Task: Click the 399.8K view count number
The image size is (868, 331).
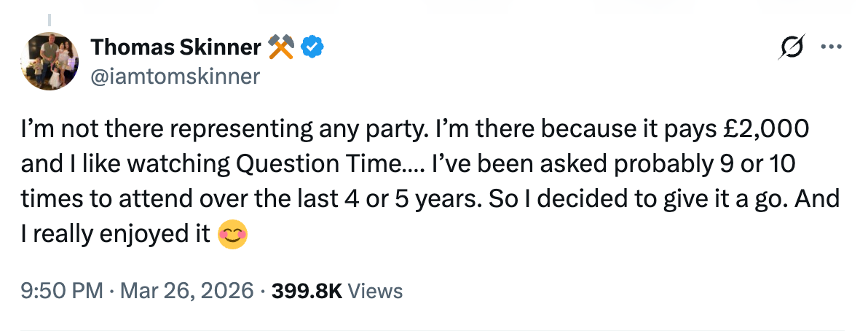Action: pyautogui.click(x=306, y=292)
